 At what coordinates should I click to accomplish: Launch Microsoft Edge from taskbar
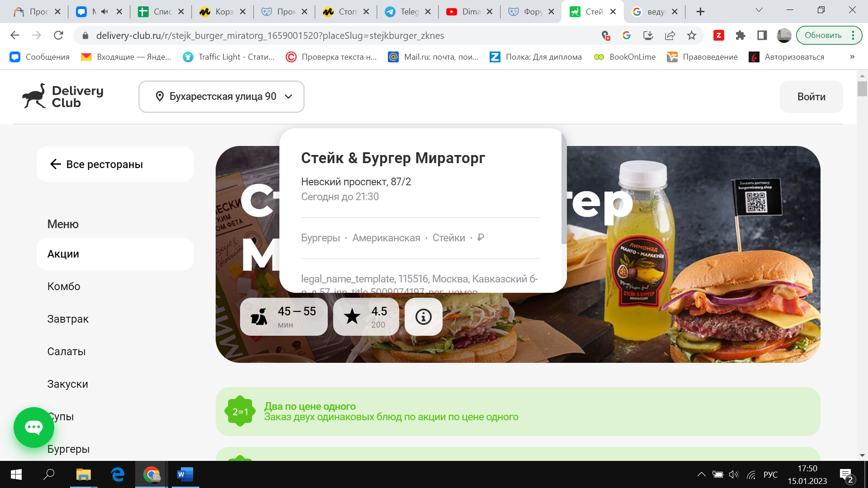pos(118,474)
